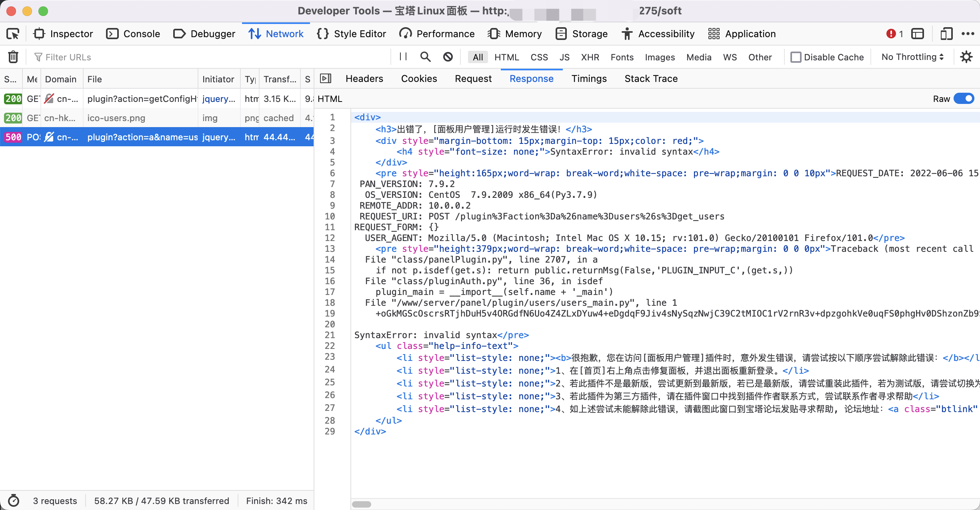This screenshot has height=510, width=980.
Task: Clear all network requests
Action: pyautogui.click(x=13, y=57)
